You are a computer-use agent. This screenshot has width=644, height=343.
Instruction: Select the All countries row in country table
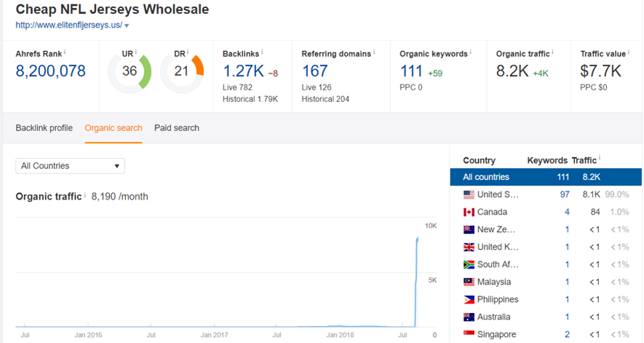tap(546, 177)
